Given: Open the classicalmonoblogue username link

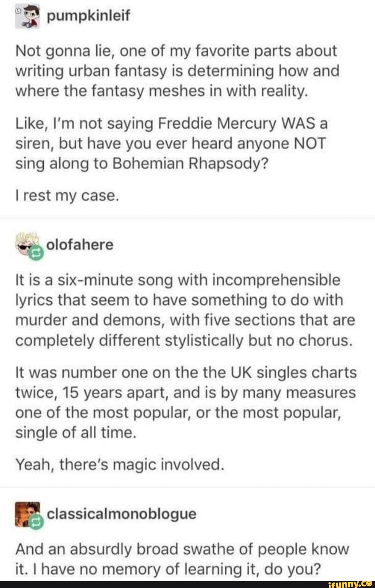Looking at the screenshot, I should click(x=122, y=513).
